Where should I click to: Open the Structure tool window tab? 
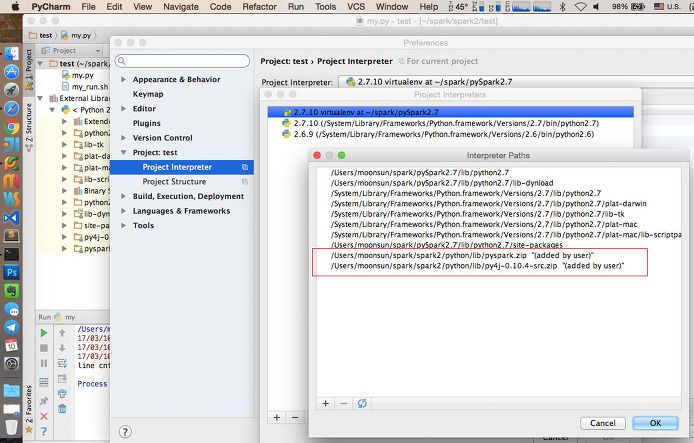tap(29, 126)
